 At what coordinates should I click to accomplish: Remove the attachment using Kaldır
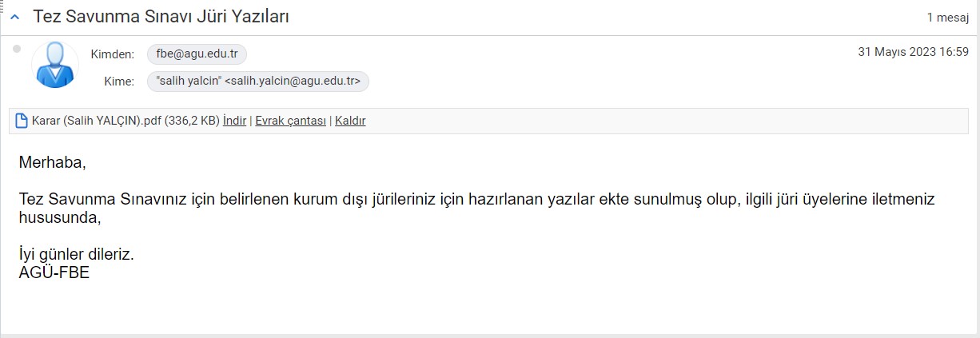coord(350,121)
